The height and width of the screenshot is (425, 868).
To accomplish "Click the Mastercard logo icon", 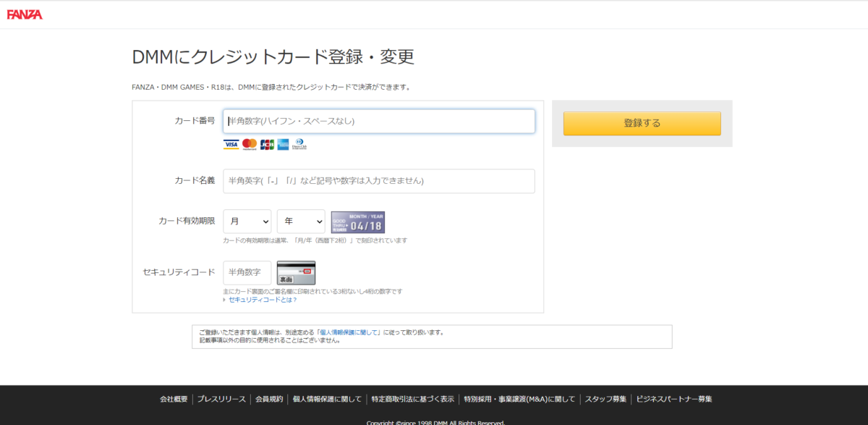I will [250, 145].
